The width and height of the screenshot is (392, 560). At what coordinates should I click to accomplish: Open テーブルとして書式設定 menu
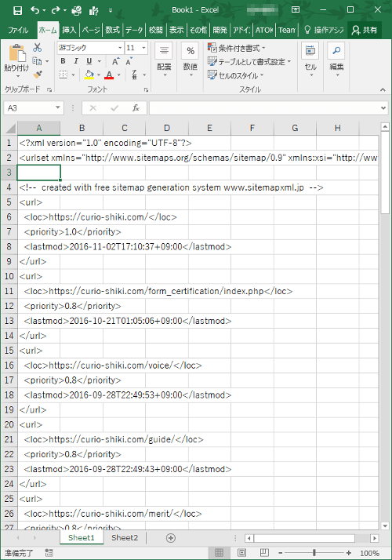[x=249, y=62]
